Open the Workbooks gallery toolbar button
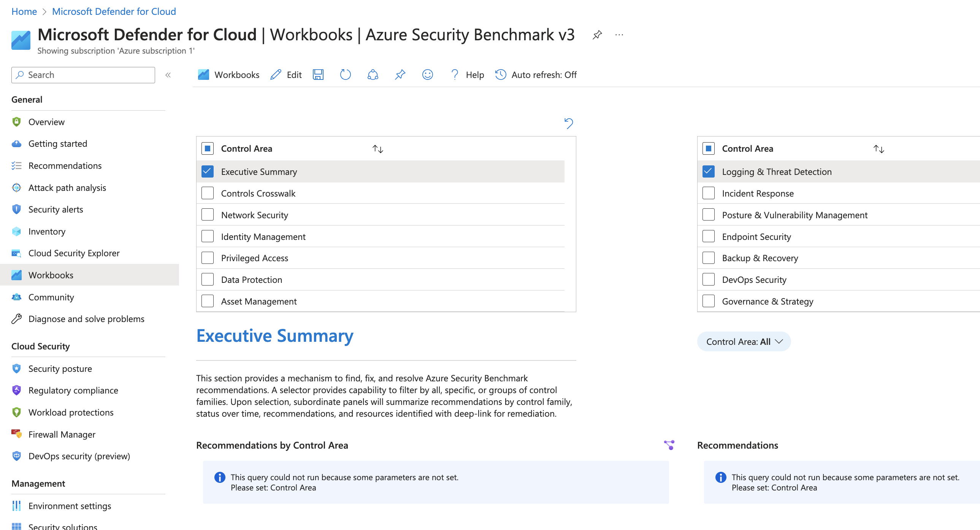The image size is (980, 530). point(228,75)
